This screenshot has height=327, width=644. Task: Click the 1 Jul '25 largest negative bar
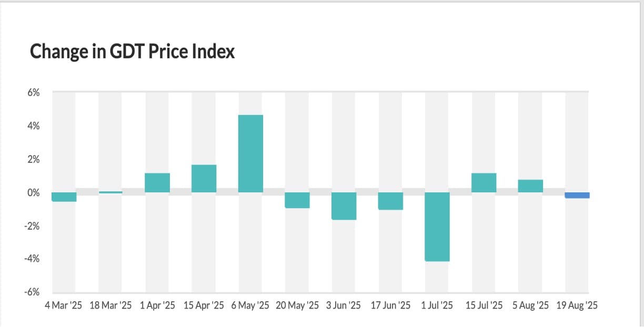pos(437,227)
